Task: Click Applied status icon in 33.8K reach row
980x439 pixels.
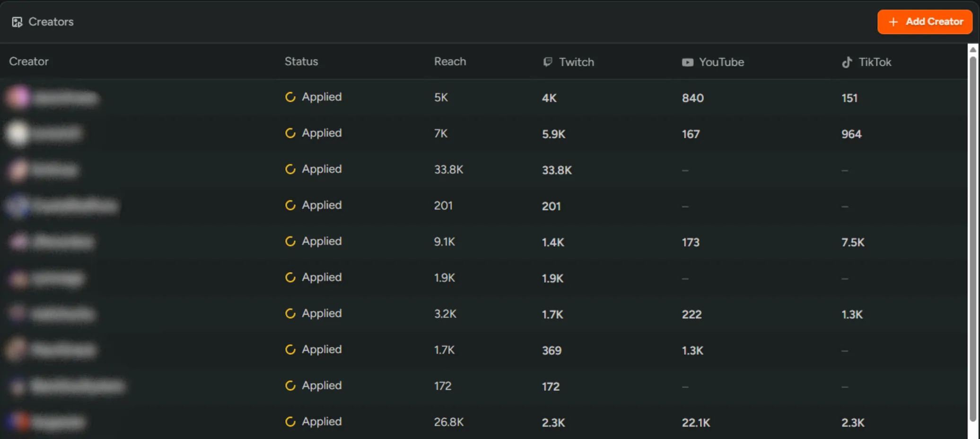Action: 290,169
